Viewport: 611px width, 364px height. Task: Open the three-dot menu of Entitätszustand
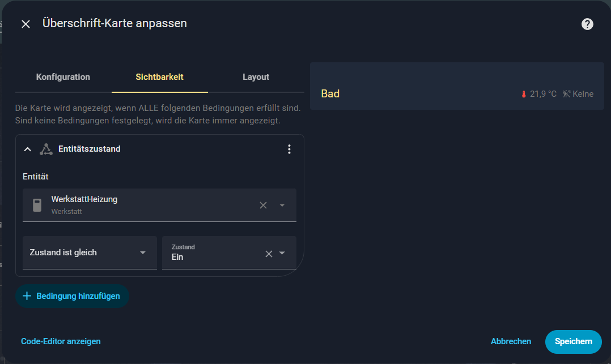pyautogui.click(x=289, y=149)
